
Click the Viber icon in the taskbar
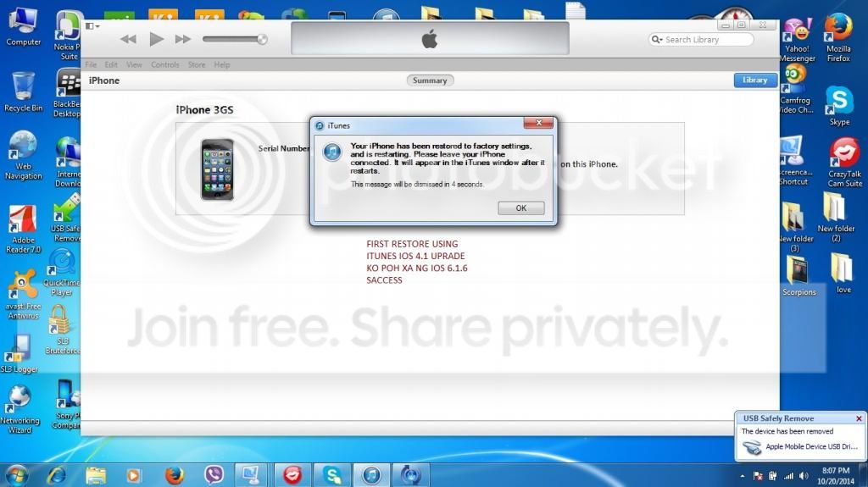coord(214,474)
